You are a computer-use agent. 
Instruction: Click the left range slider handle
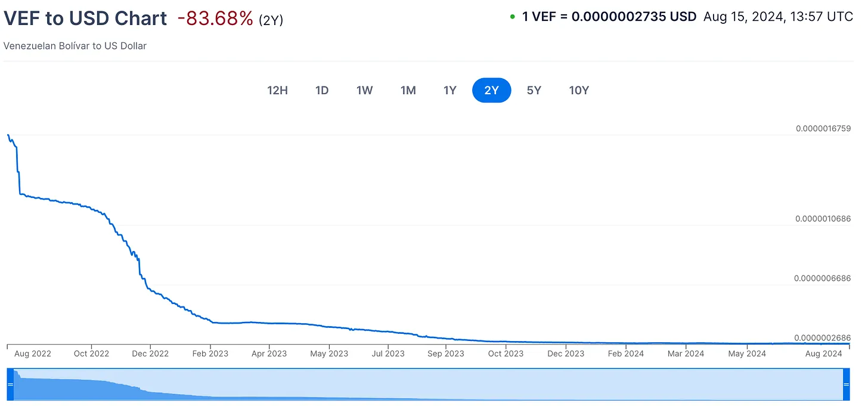(10, 385)
